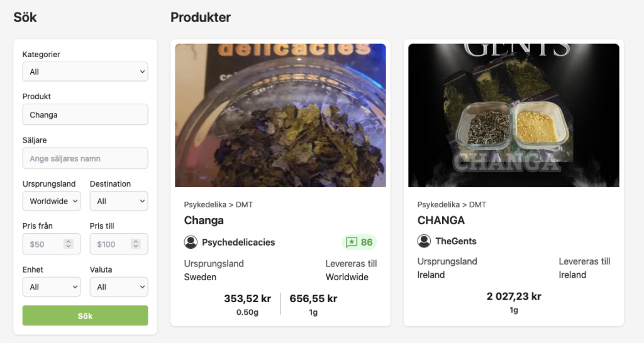
Task: Focus the Produkt text field
Action: click(85, 115)
